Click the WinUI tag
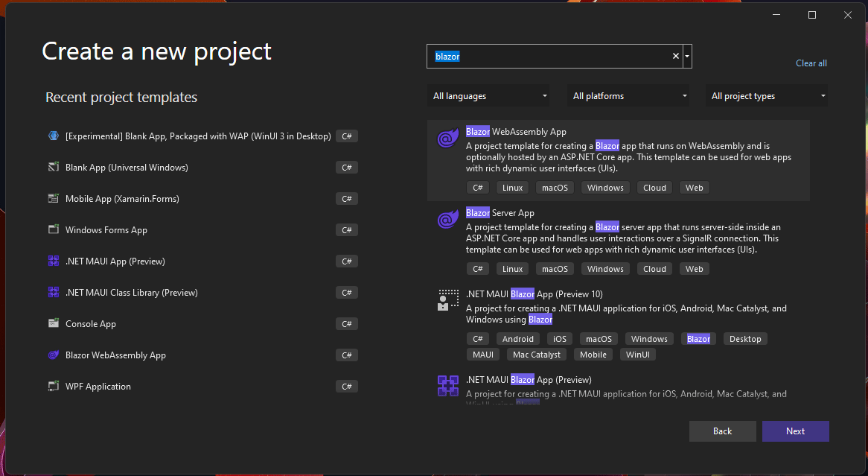This screenshot has width=868, height=476. (x=638, y=355)
